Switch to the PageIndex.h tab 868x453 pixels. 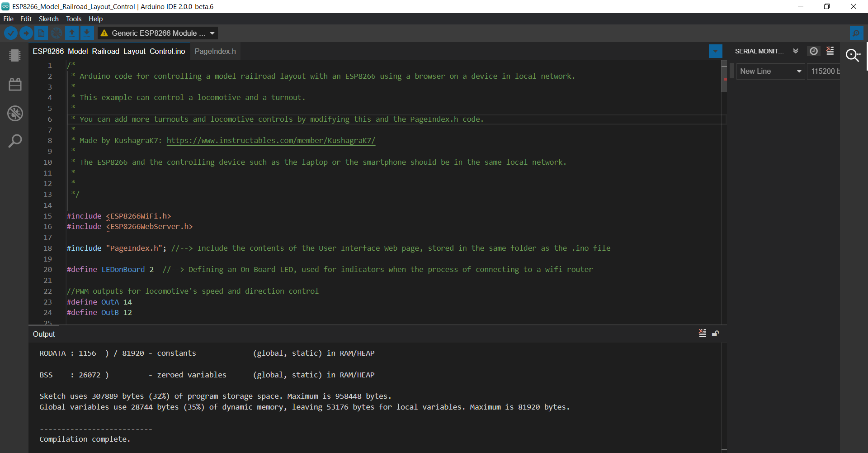click(x=215, y=51)
